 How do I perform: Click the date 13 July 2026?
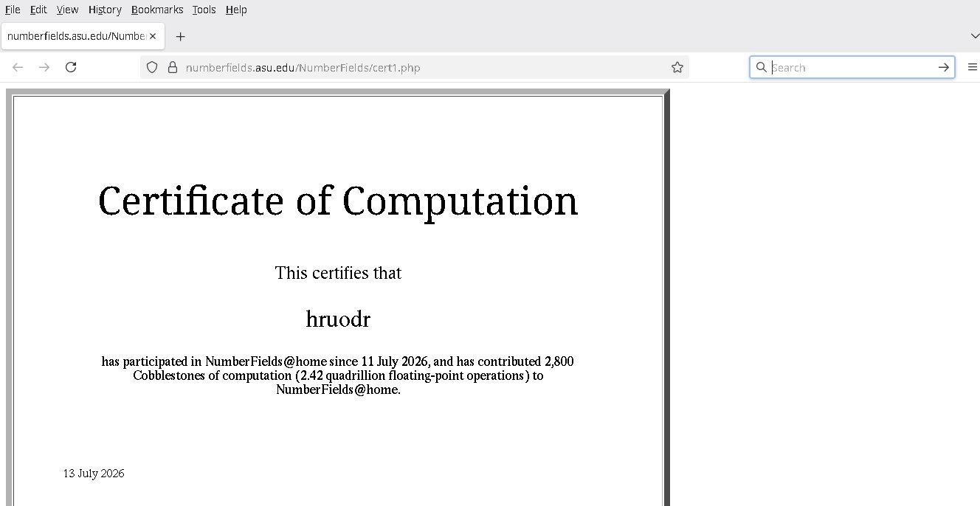(94, 474)
